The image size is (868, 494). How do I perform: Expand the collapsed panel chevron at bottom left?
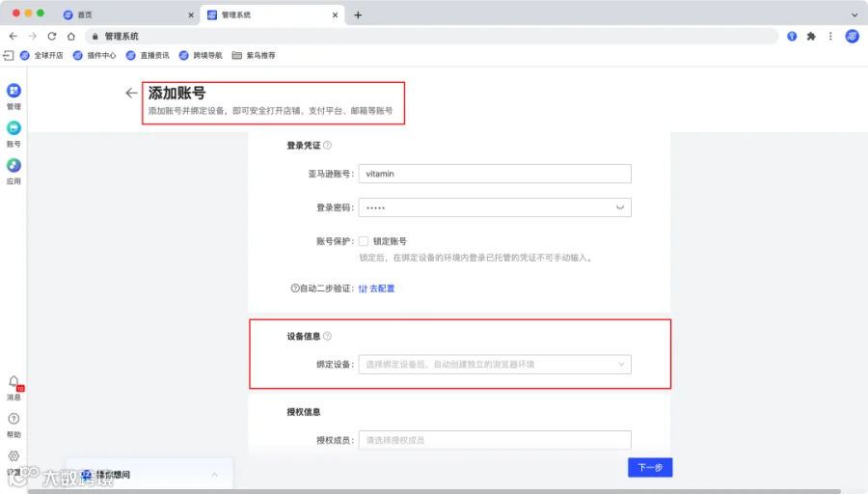[x=214, y=475]
